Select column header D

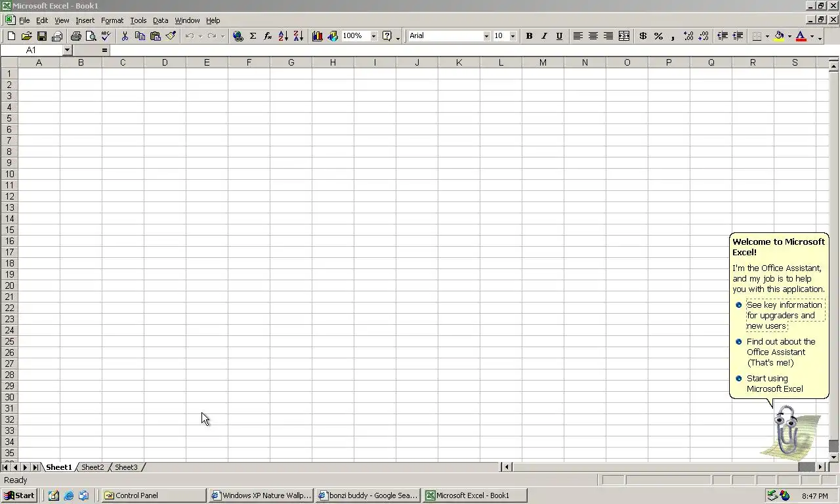pyautogui.click(x=165, y=62)
